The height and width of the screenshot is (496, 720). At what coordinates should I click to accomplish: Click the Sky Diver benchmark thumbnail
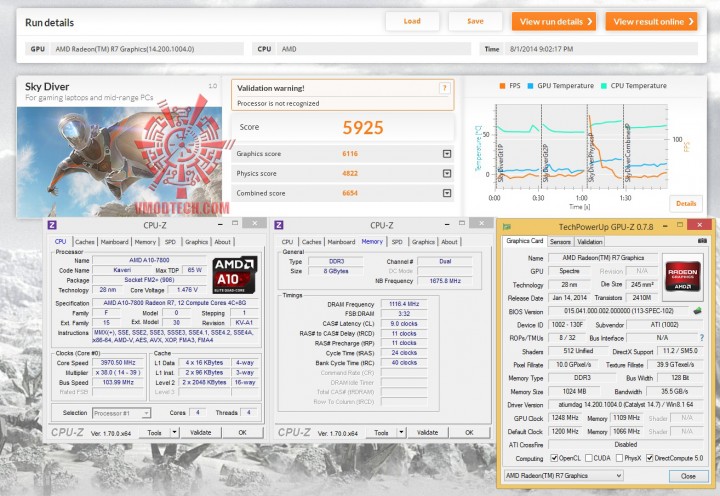[119, 161]
